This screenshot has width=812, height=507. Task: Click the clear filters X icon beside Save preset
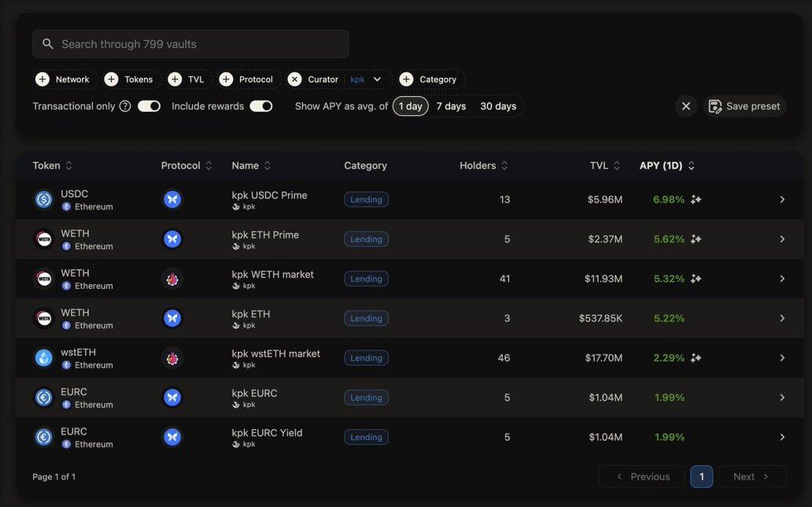tap(686, 106)
